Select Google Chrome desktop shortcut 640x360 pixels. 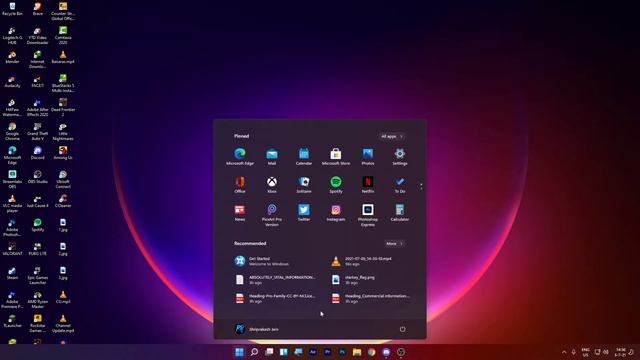(x=12, y=131)
